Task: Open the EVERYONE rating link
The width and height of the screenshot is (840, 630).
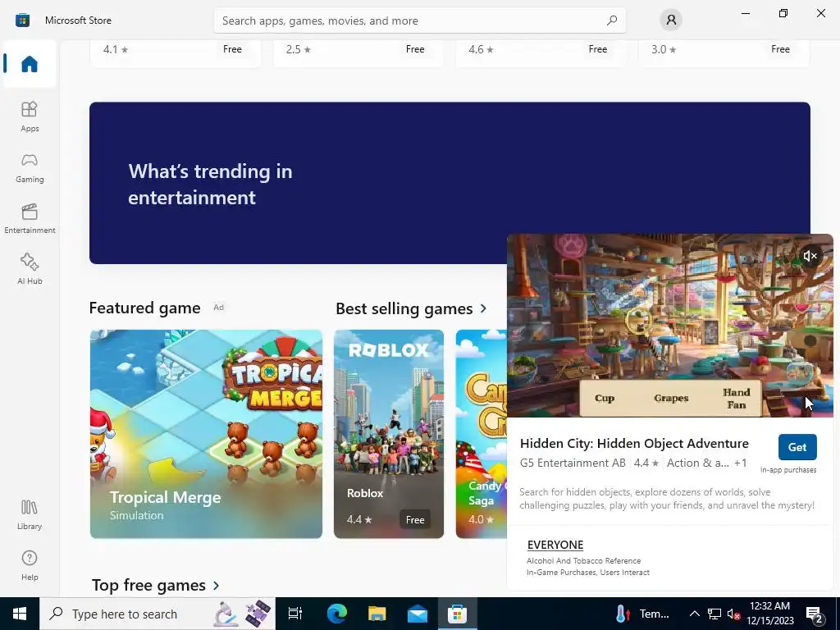Action: coord(555,545)
